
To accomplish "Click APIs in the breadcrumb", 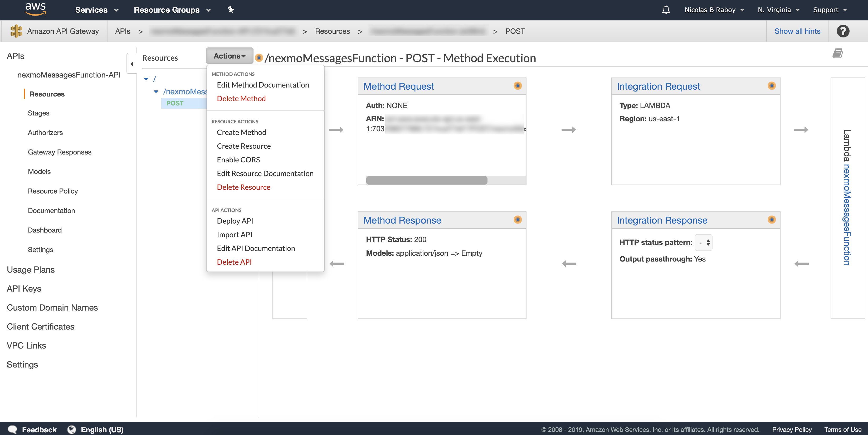I will 123,31.
